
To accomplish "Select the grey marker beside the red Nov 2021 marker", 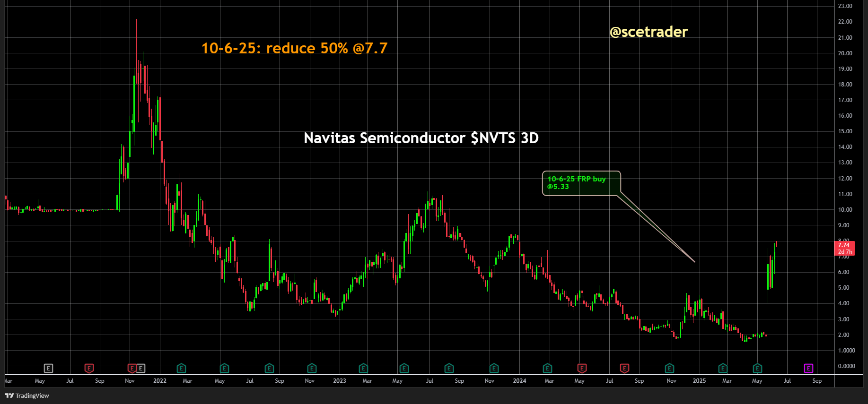I will pyautogui.click(x=140, y=368).
